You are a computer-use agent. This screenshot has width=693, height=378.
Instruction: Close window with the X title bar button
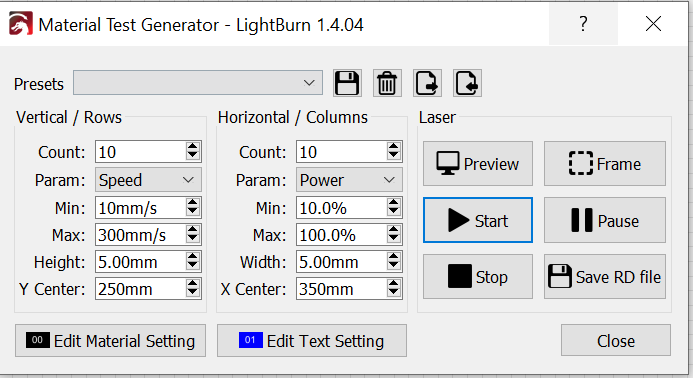(x=653, y=23)
